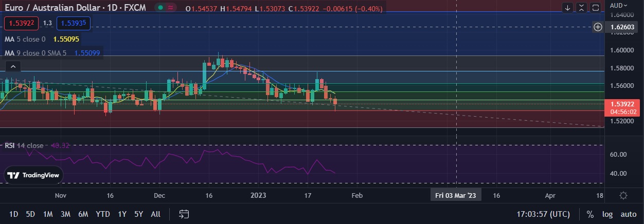Collapse the indicator legend with the chevron
Screen dimensions: 644x224
(x=13, y=66)
